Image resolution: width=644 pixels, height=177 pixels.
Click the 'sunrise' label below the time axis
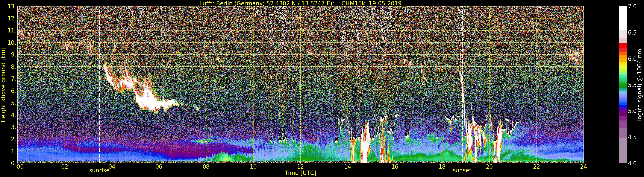click(99, 171)
